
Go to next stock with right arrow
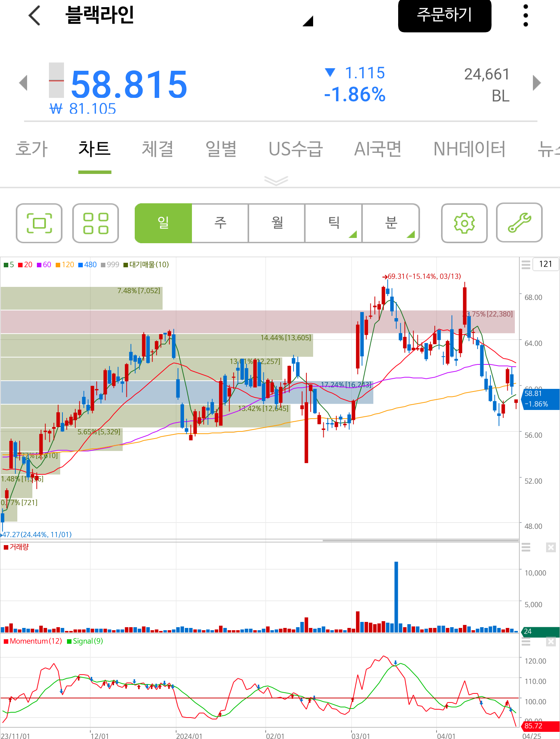(x=537, y=83)
